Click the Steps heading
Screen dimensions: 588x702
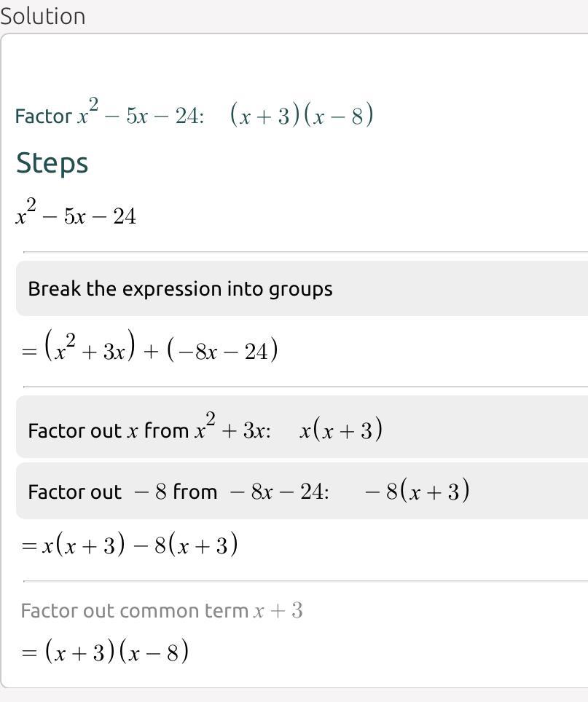click(x=52, y=163)
